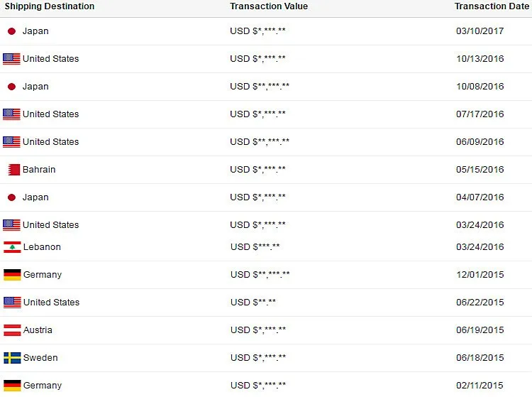Click the masked value USD $***.** for Lebanon
532x397 pixels.
pyautogui.click(x=255, y=247)
